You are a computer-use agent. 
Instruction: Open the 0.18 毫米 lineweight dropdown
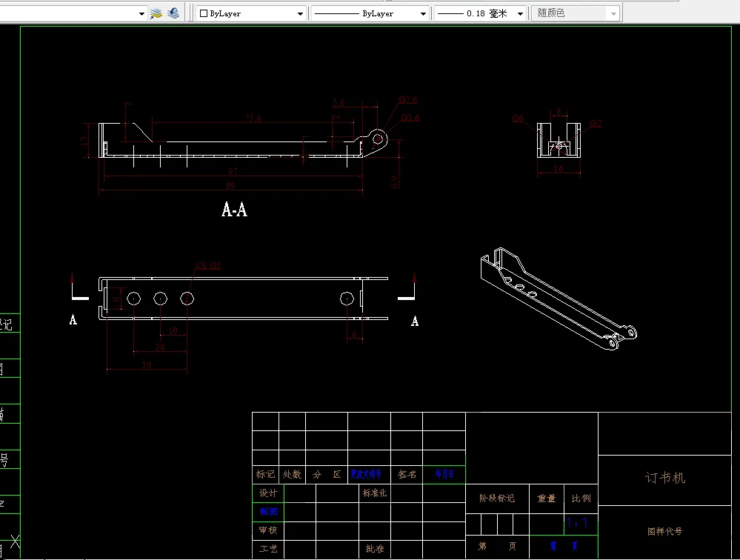coord(520,13)
